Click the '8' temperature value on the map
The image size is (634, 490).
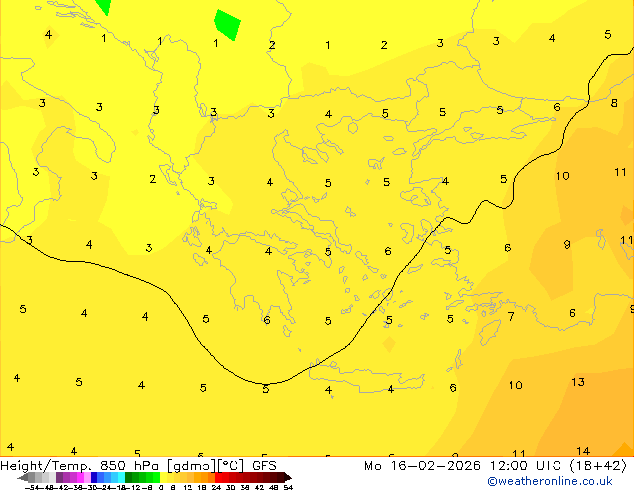(614, 103)
